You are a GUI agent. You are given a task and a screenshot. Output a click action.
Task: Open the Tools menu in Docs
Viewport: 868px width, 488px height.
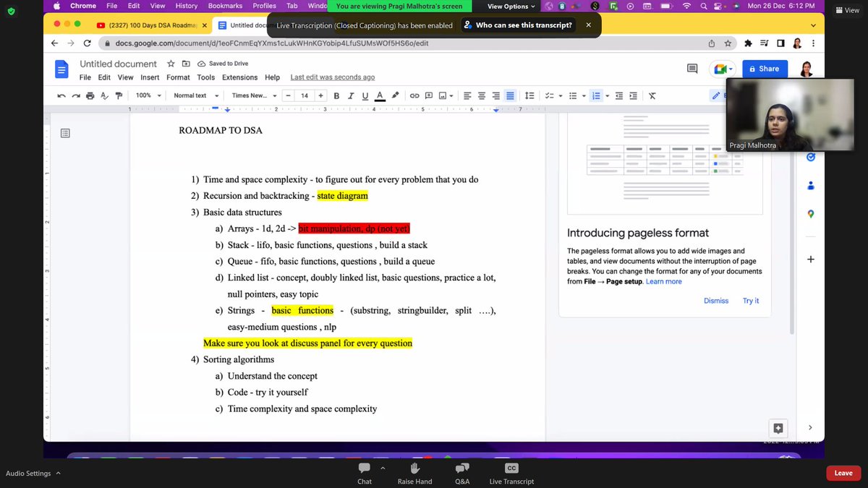[x=206, y=77]
